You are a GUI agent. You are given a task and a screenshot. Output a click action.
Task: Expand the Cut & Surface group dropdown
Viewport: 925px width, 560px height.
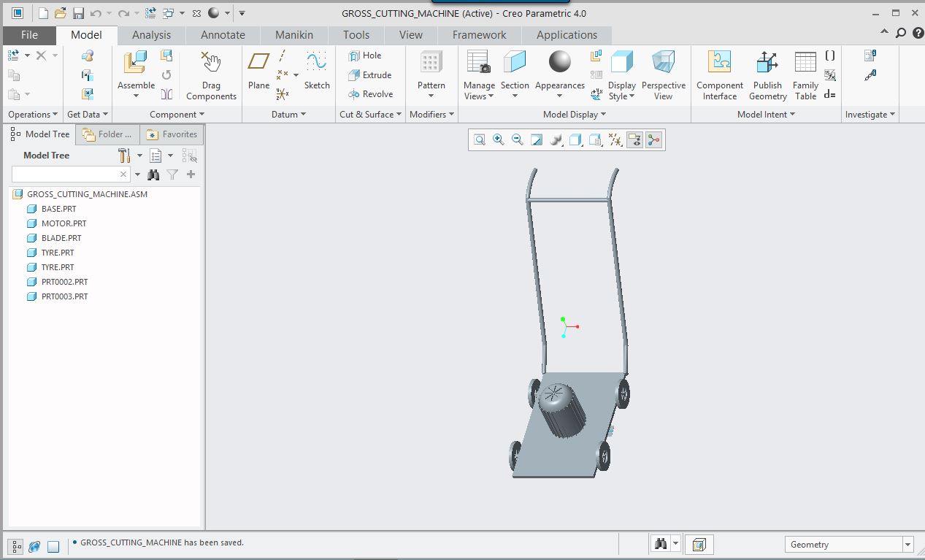click(371, 115)
